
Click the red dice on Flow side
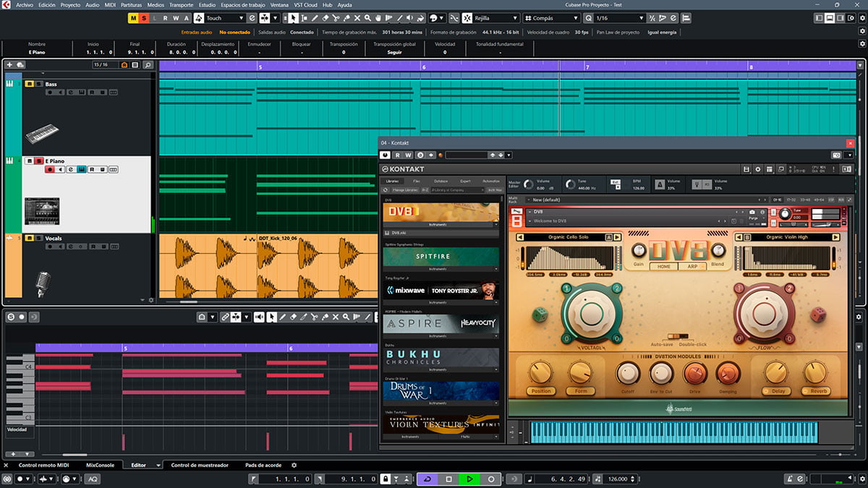[x=817, y=314]
